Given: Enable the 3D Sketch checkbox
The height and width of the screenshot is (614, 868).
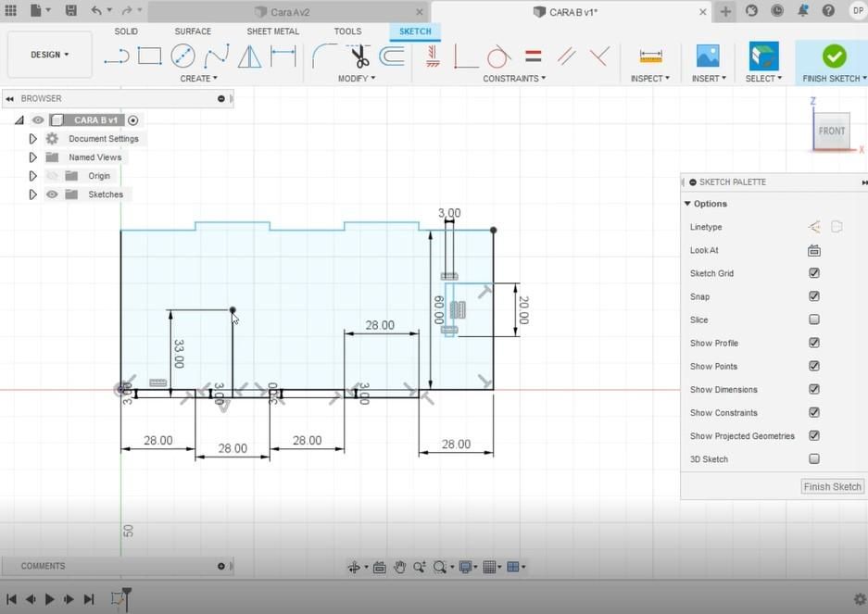Looking at the screenshot, I should pyautogui.click(x=813, y=459).
